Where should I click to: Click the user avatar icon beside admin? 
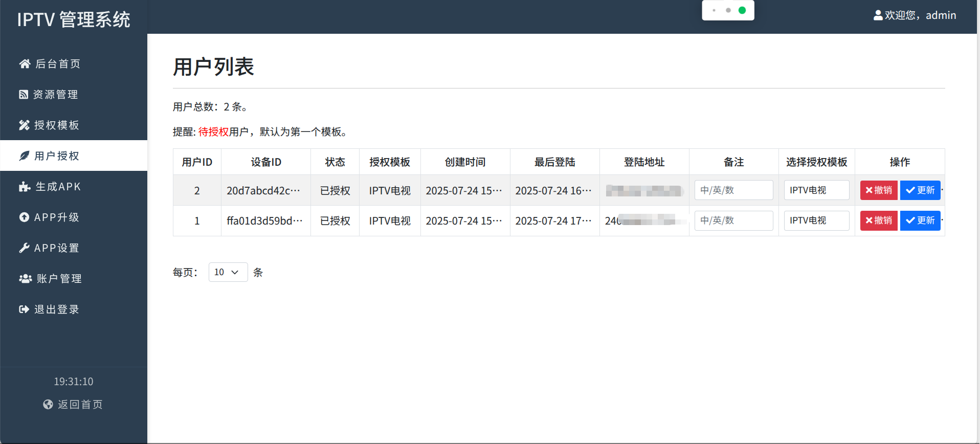pos(878,15)
